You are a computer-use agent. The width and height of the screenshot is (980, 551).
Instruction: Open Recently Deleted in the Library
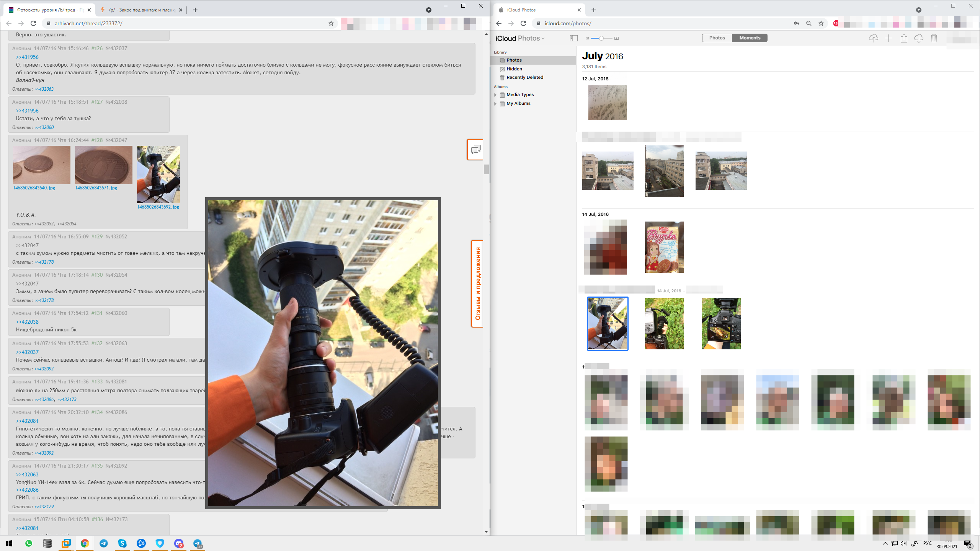coord(524,77)
